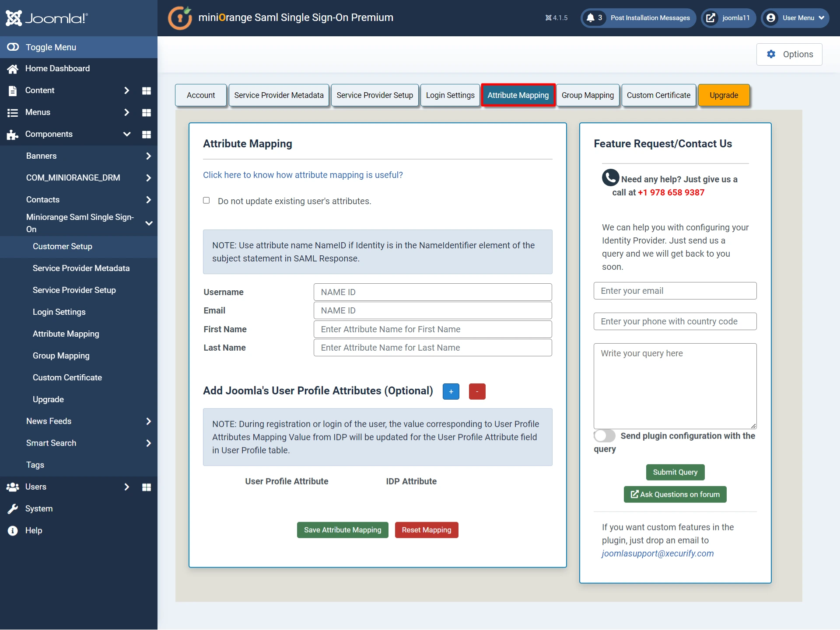Click the Options gear icon
The image size is (840, 630).
point(771,54)
